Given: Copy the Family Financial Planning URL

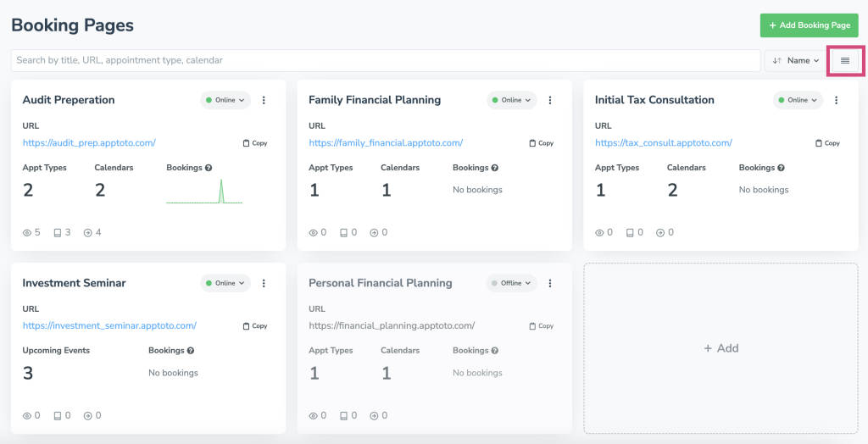Looking at the screenshot, I should (541, 143).
